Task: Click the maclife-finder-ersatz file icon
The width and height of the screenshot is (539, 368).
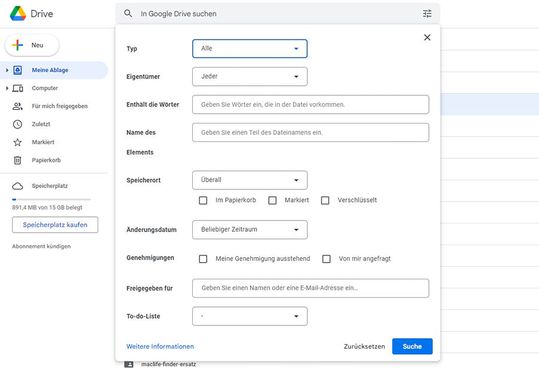Action: click(129, 364)
